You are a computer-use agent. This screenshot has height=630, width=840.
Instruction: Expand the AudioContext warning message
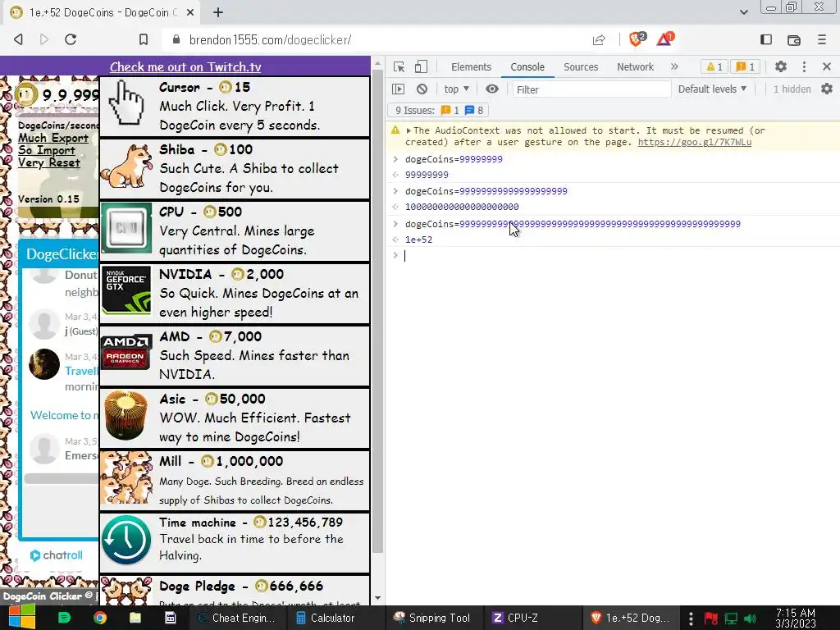[409, 130]
